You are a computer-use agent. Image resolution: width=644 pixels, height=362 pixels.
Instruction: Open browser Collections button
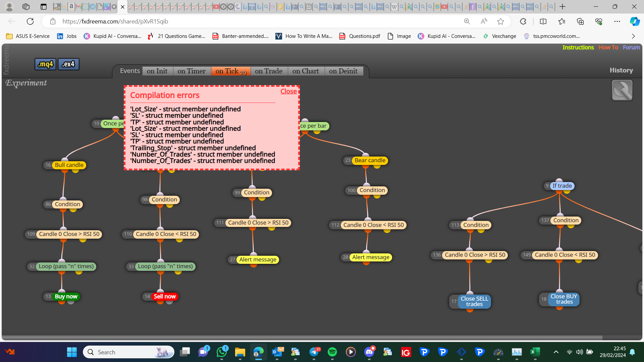pos(580,21)
